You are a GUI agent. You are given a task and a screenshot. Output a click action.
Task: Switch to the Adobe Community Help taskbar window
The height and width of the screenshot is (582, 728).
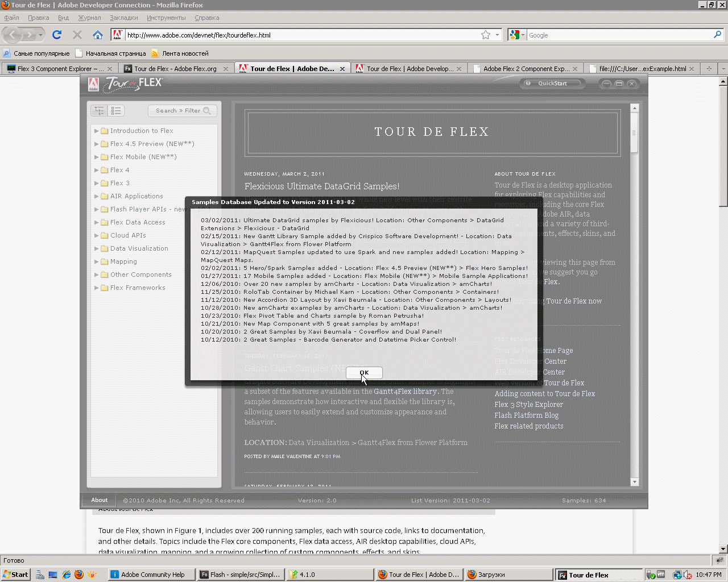[x=151, y=575]
